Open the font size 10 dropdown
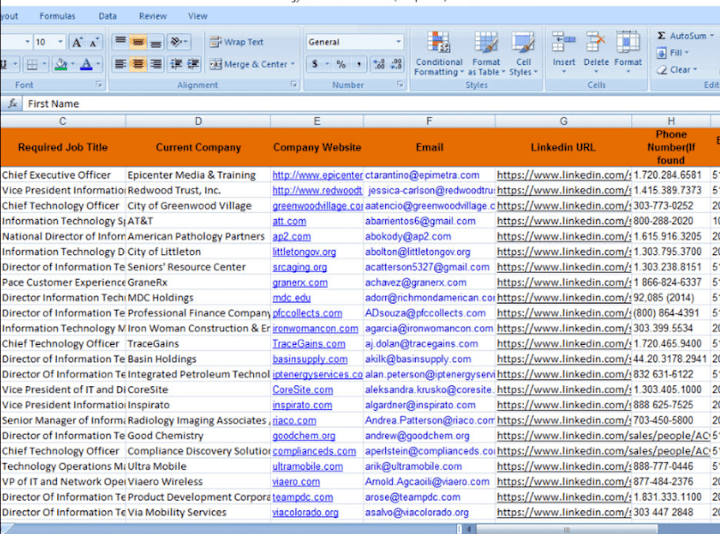 click(x=60, y=42)
